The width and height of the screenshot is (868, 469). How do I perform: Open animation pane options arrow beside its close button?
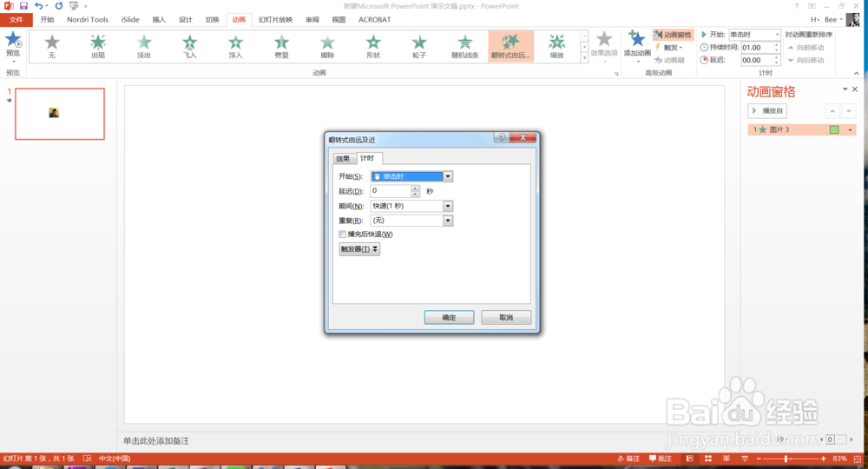(845, 89)
